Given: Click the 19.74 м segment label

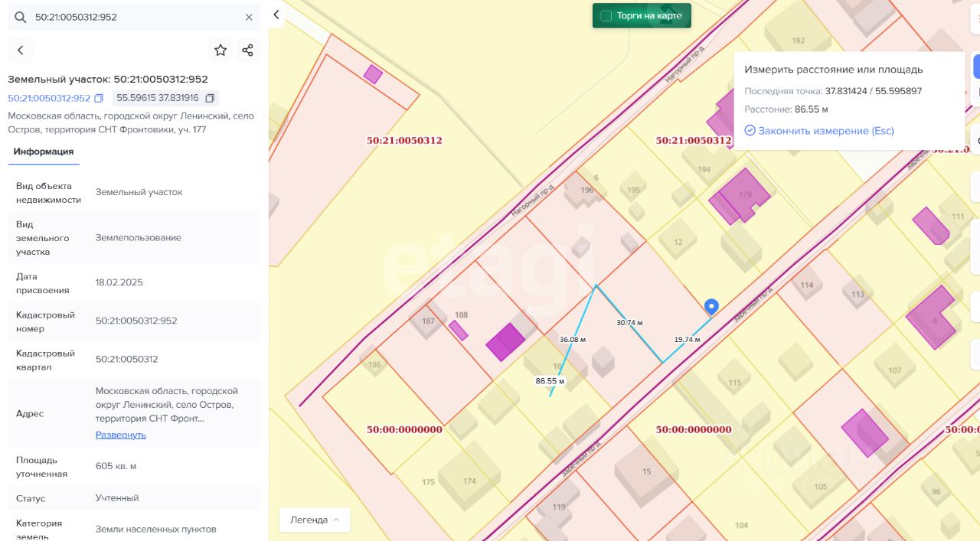Looking at the screenshot, I should tap(687, 339).
